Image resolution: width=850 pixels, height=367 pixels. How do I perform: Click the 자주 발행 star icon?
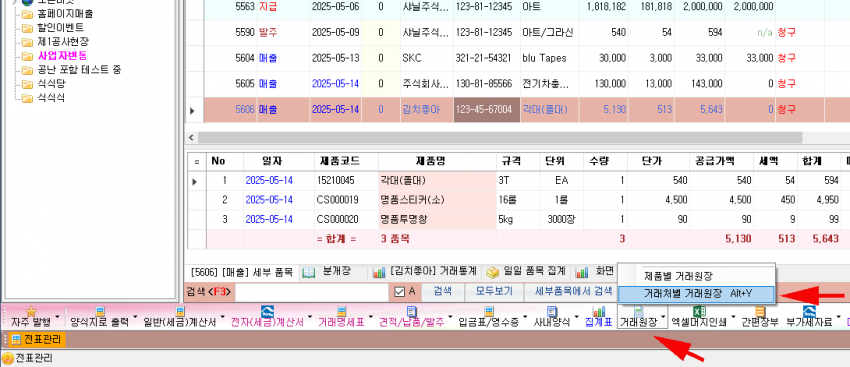pos(31,312)
